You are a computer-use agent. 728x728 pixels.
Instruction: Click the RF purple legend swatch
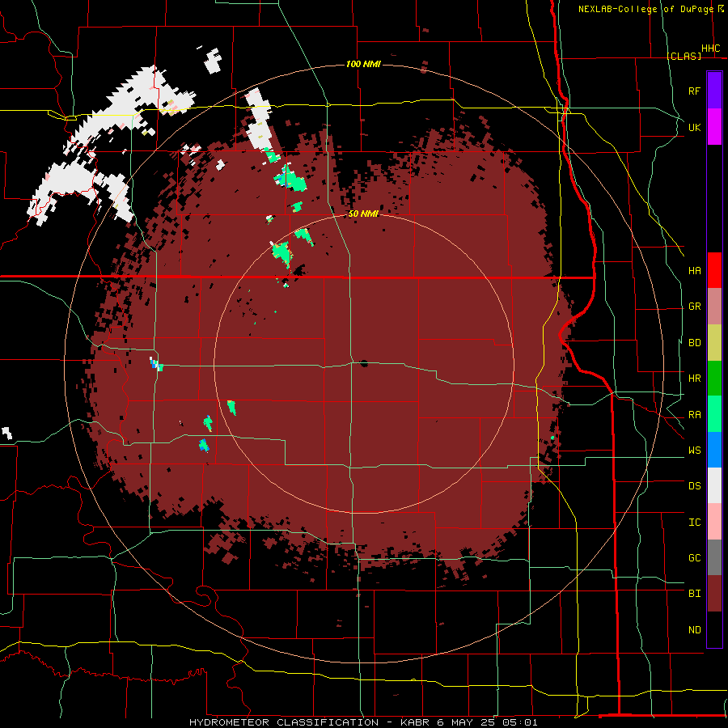click(714, 91)
